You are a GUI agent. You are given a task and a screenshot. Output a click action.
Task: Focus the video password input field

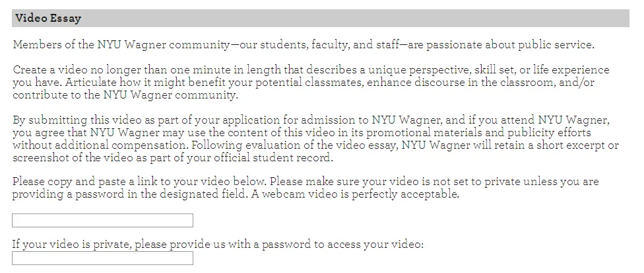(102, 258)
